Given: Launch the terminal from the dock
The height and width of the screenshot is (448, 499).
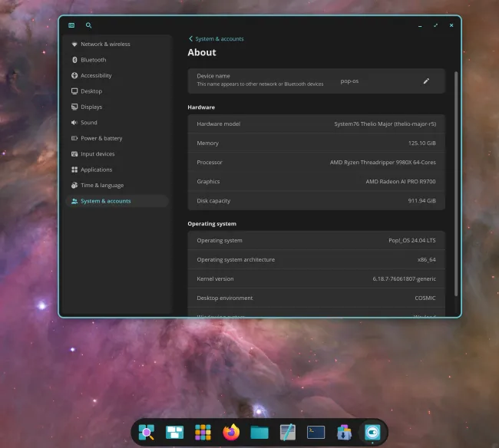Looking at the screenshot, I should coord(316,433).
